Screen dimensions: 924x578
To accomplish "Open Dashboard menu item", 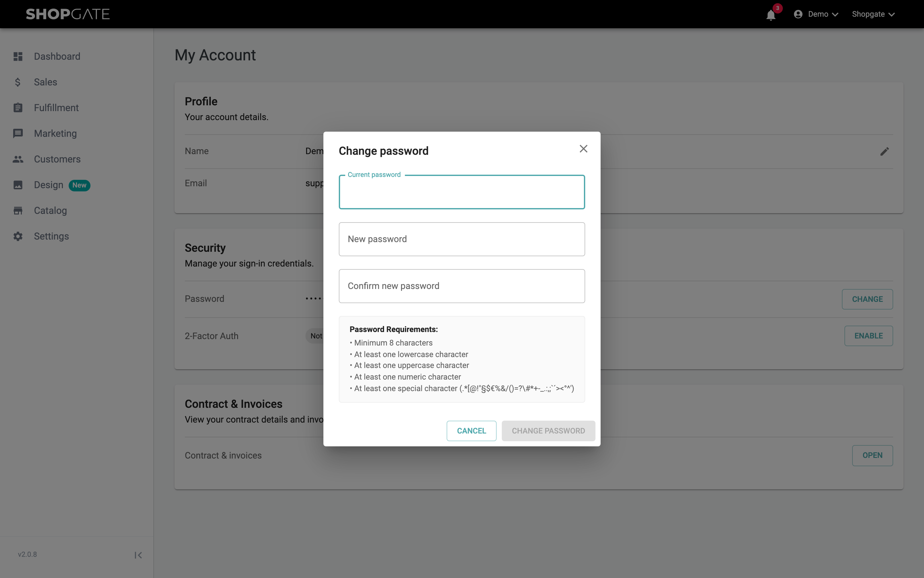I will pos(57,57).
